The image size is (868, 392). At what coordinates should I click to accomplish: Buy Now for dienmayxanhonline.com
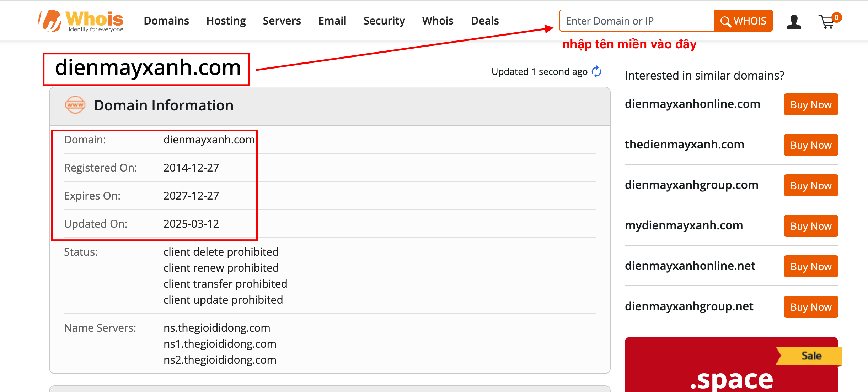[x=811, y=104]
